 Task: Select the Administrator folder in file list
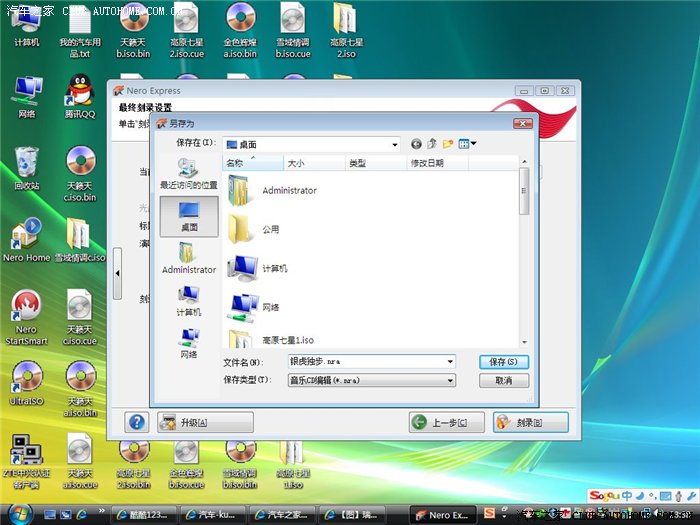pyautogui.click(x=272, y=191)
